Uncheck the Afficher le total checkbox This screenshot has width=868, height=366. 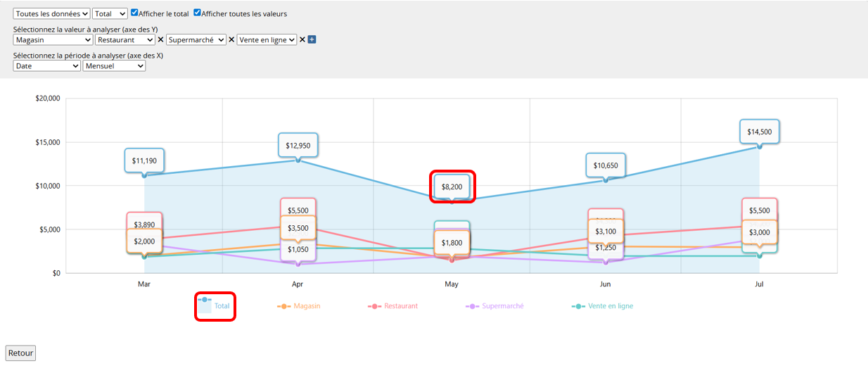click(x=135, y=13)
